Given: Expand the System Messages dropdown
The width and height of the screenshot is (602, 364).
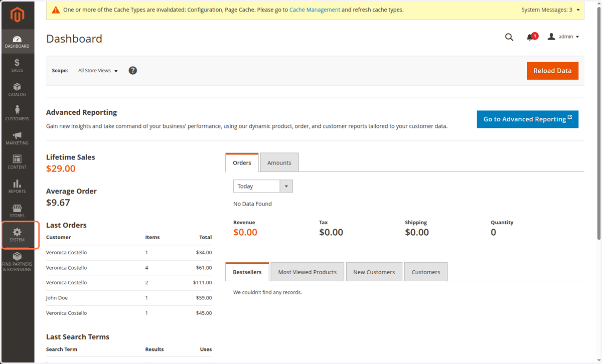Looking at the screenshot, I should pos(551,10).
